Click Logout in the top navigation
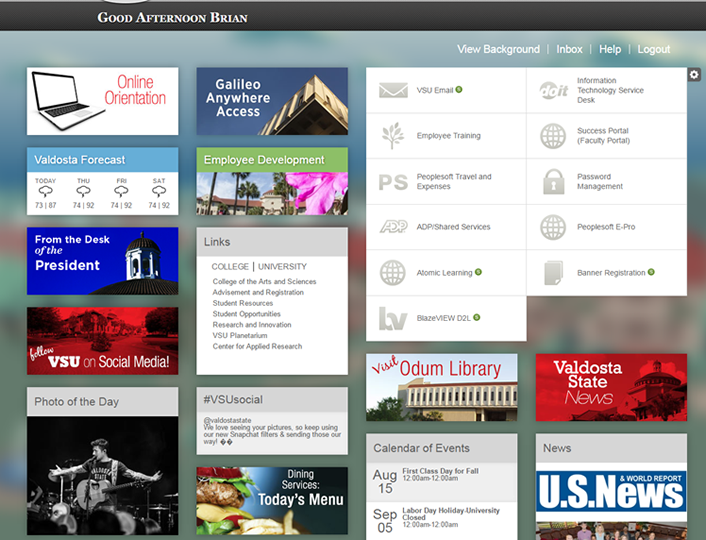 (x=653, y=49)
